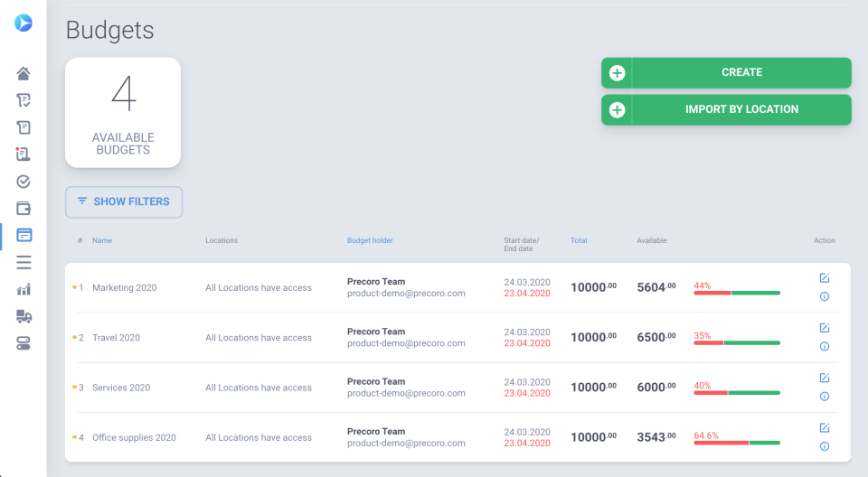Click the Services 2020 usage bar at 40%
The image size is (868, 477).
click(737, 392)
